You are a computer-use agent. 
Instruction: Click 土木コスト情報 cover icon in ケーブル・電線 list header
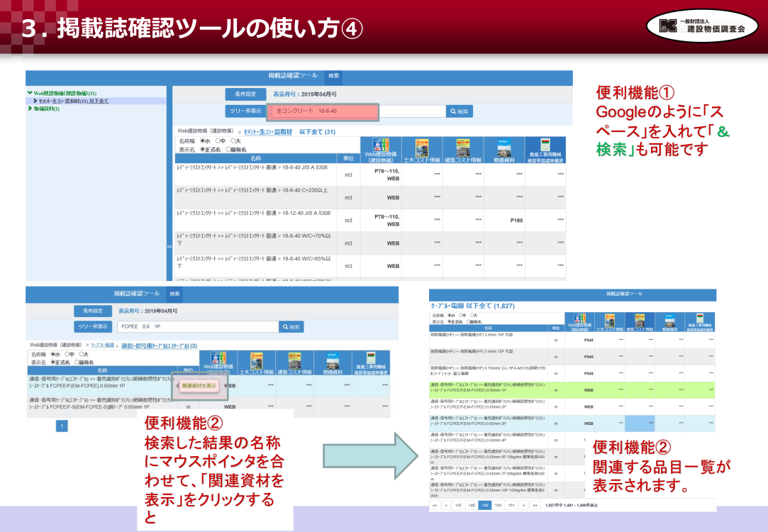click(610, 321)
